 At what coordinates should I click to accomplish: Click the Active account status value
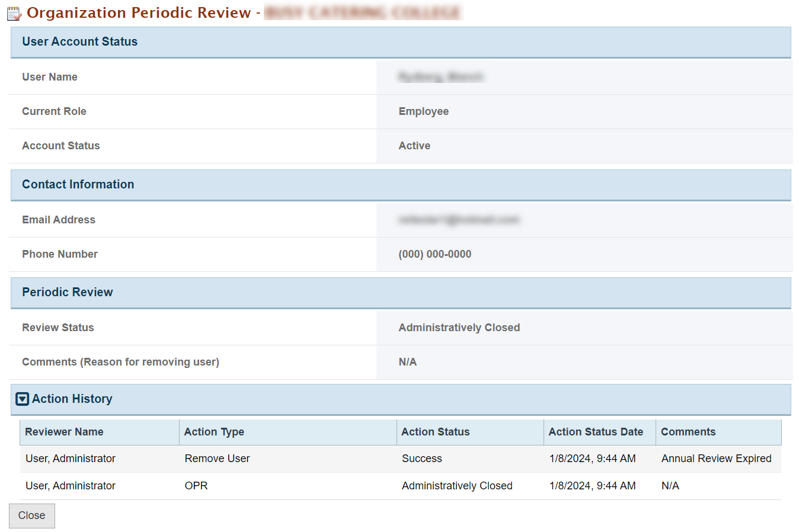[414, 146]
